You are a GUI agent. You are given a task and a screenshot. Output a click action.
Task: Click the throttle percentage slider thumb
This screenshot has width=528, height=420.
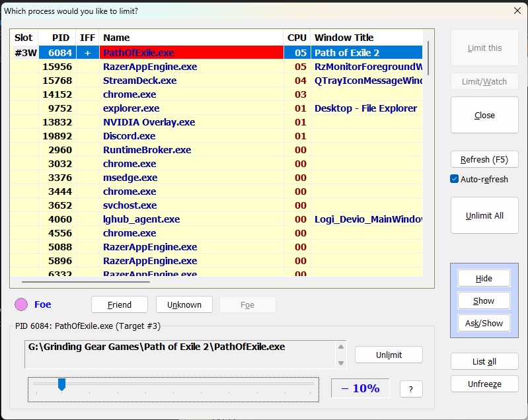(61, 384)
